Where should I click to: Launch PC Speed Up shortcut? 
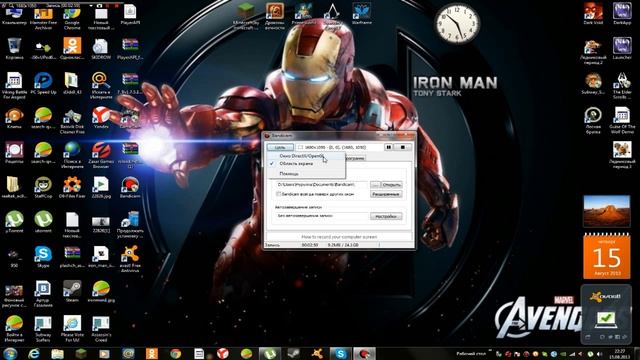43,83
